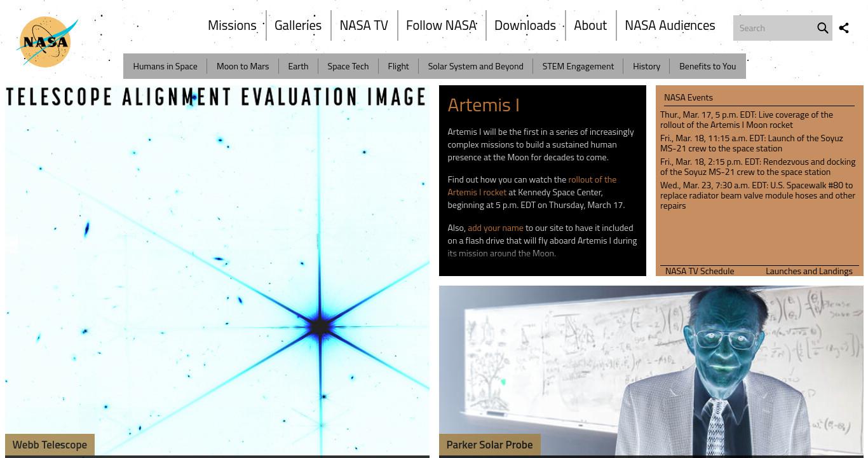Open the Soyuz MS-21 rendezvous and docking event
This screenshot has width=868, height=458.
(757, 167)
